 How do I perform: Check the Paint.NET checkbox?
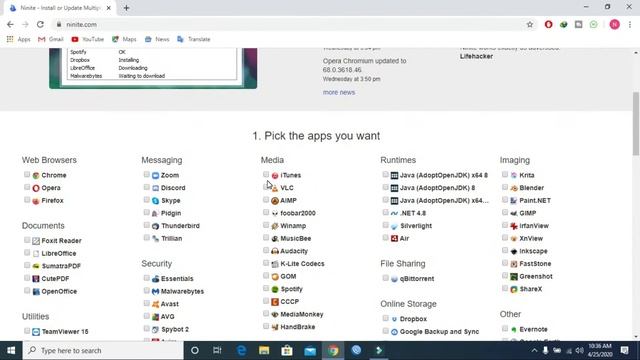coord(505,200)
